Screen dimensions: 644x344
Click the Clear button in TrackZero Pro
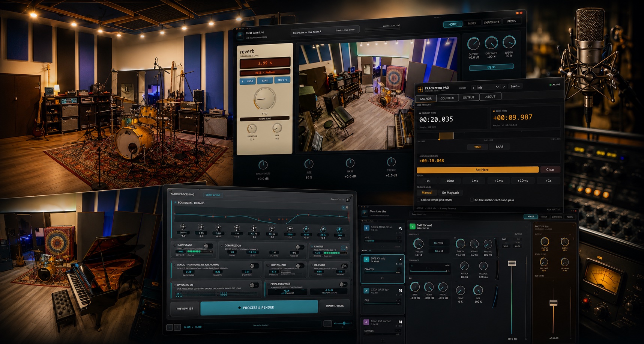(550, 169)
